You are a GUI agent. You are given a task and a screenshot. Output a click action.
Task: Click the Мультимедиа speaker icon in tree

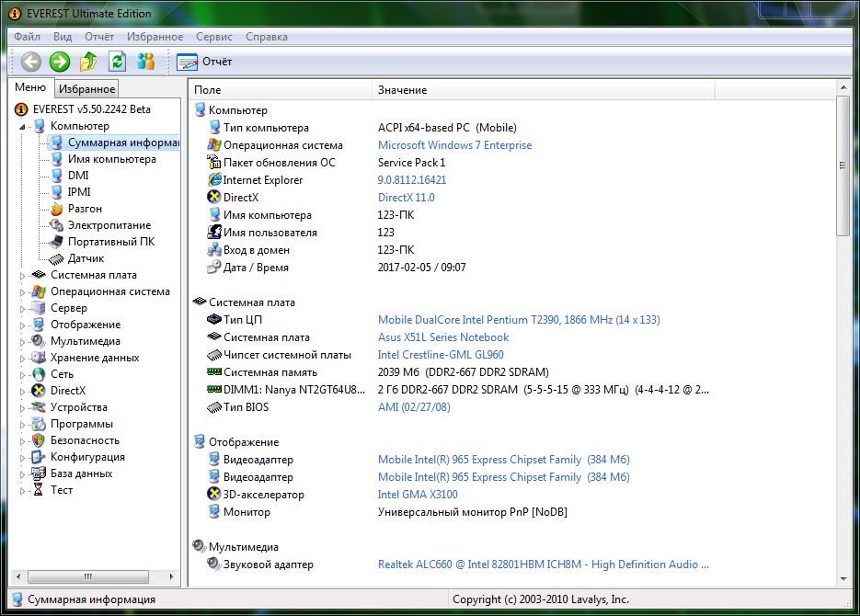[x=39, y=341]
